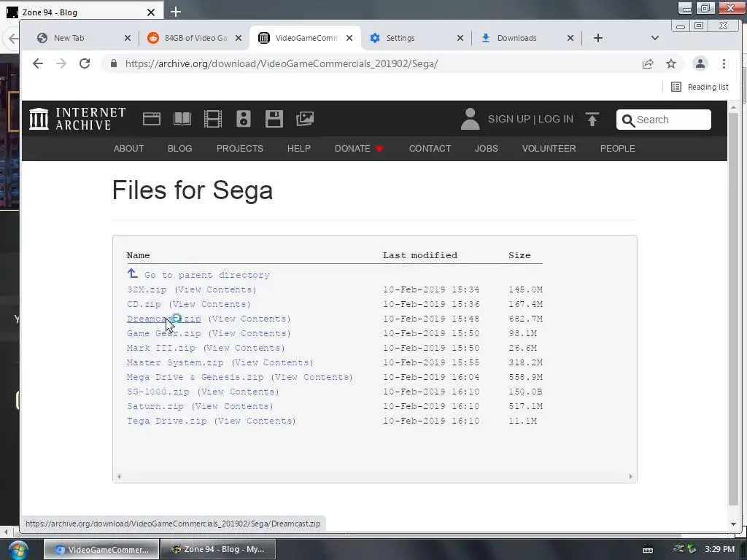
Task: Open the HELP menu item
Action: pos(298,148)
